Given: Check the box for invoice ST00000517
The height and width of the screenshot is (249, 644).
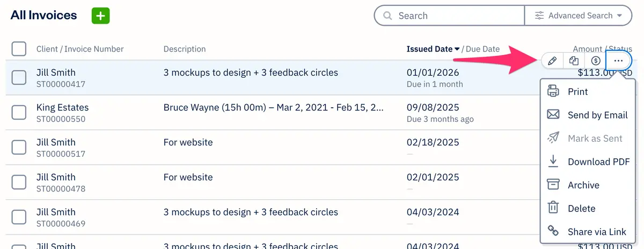Looking at the screenshot, I should click(x=19, y=147).
